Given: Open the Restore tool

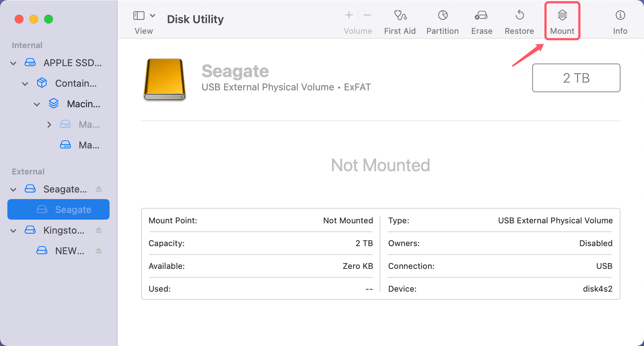Looking at the screenshot, I should click(519, 20).
